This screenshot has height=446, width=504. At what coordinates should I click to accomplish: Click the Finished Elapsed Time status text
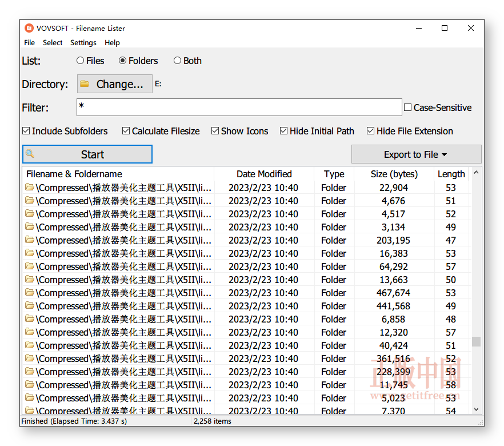[x=74, y=421]
